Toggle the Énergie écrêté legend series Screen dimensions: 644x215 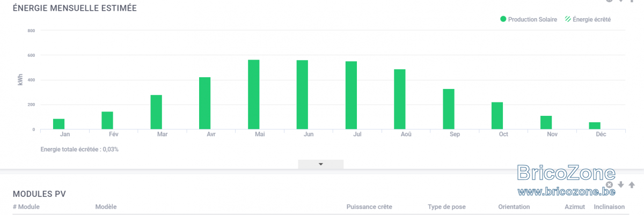pos(587,19)
